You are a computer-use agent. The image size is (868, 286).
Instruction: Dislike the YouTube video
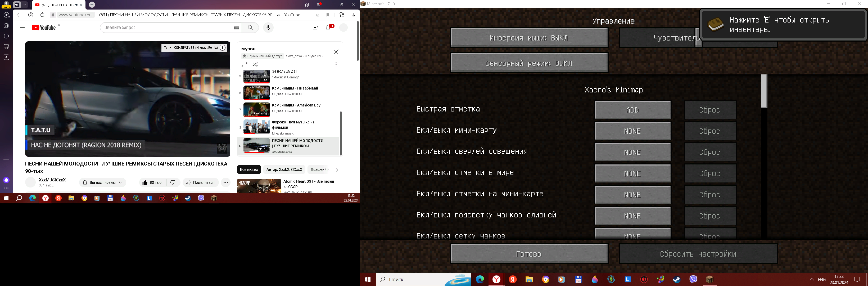(x=173, y=182)
